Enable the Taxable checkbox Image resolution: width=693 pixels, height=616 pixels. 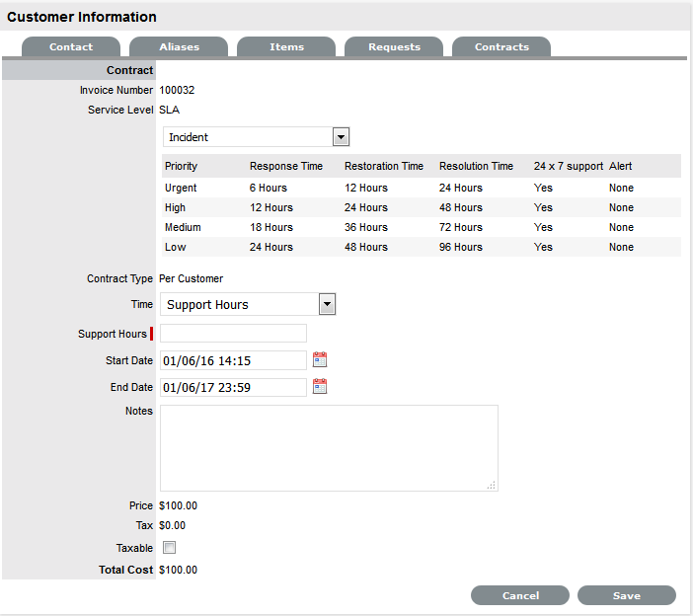coord(169,547)
